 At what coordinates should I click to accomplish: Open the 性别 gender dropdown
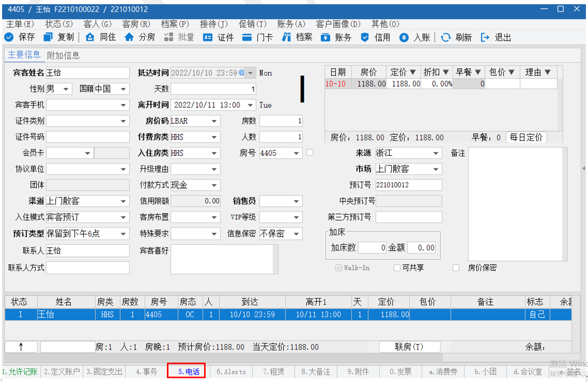[66, 89]
